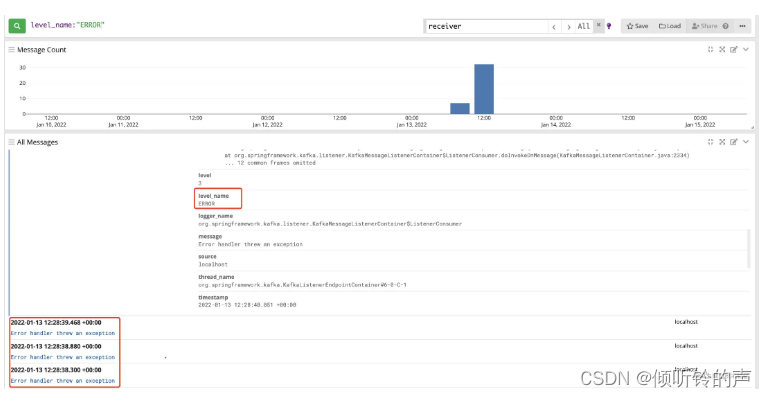The height and width of the screenshot is (397, 767).
Task: Grab the All Messages widget drag handle
Action: click(11, 142)
